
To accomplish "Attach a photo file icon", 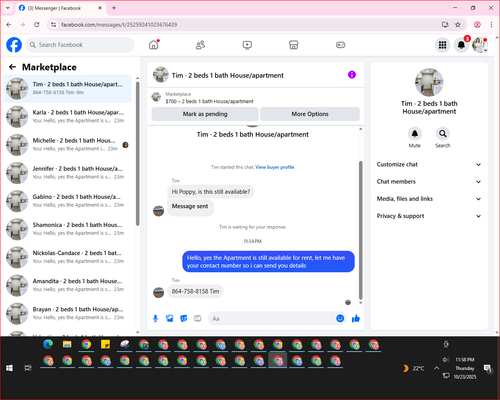I will click(170, 319).
